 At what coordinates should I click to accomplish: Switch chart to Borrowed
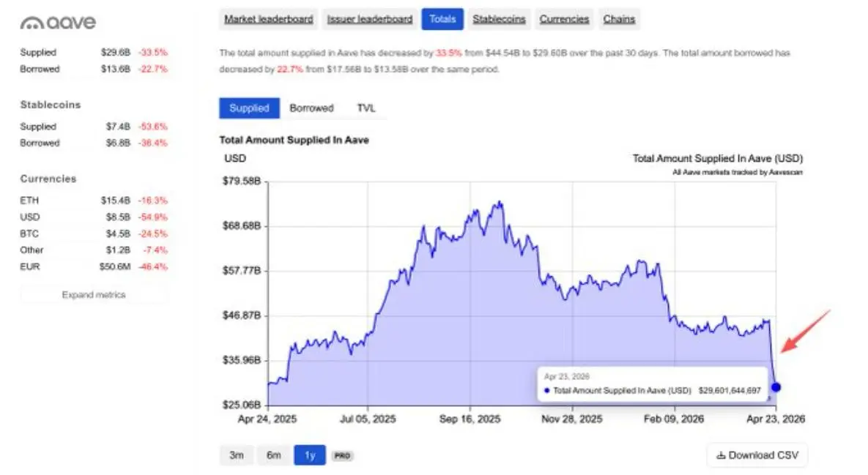tap(311, 108)
